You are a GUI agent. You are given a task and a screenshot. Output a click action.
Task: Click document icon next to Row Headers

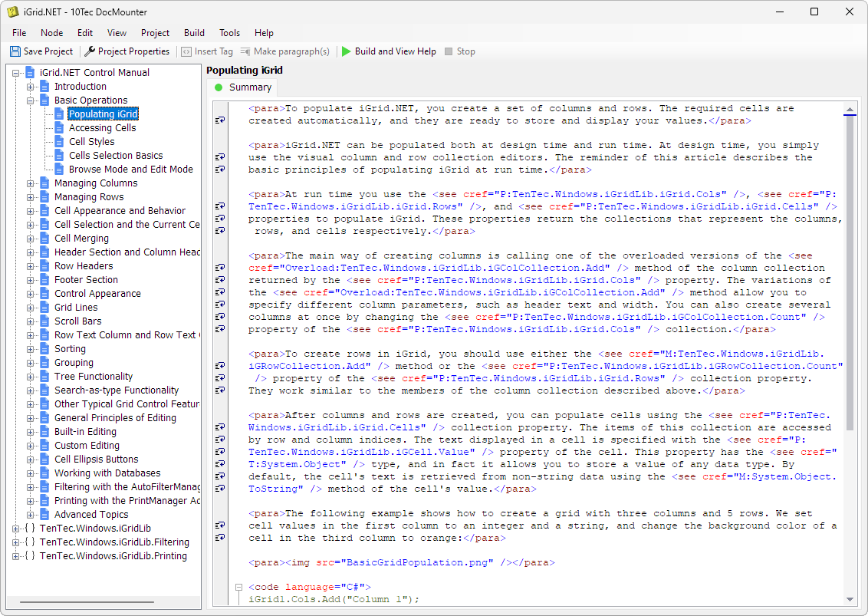(44, 266)
